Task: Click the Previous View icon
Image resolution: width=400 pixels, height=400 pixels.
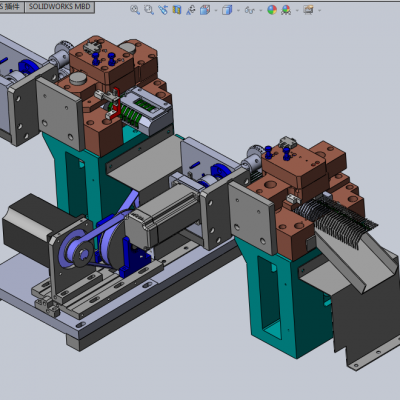Action: point(163,10)
